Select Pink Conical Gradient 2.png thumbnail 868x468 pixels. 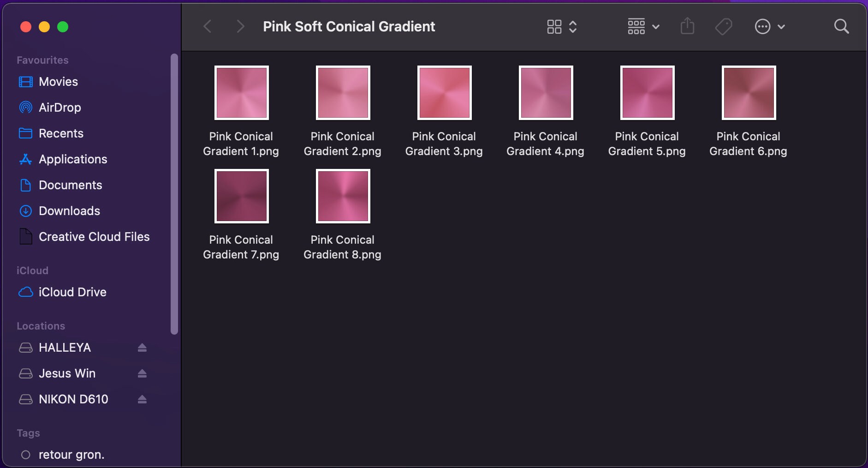click(x=343, y=93)
